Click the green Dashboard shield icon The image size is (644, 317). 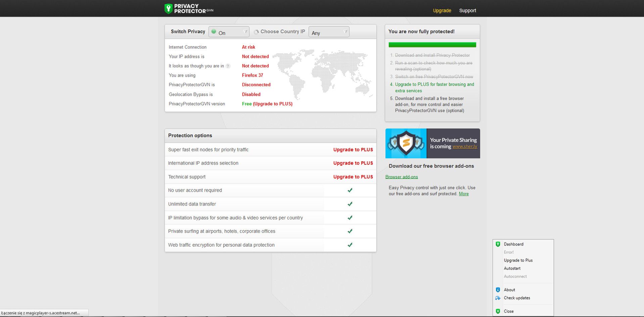tap(498, 244)
